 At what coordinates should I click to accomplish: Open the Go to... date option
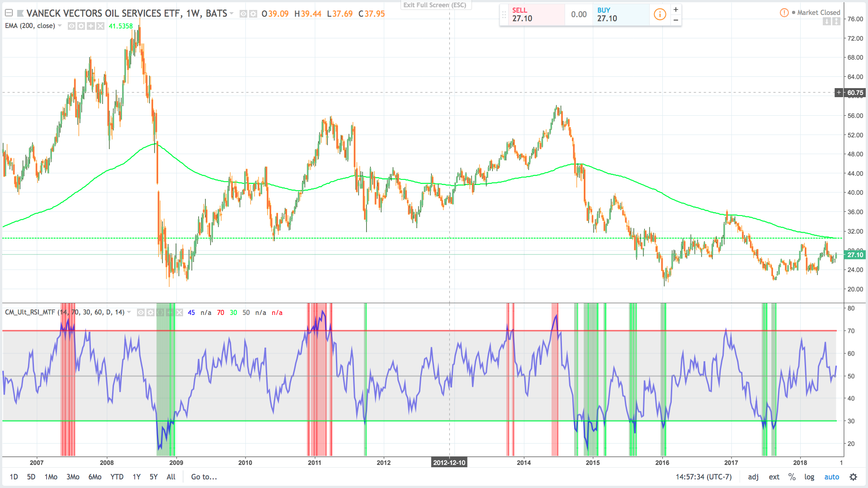pyautogui.click(x=204, y=477)
